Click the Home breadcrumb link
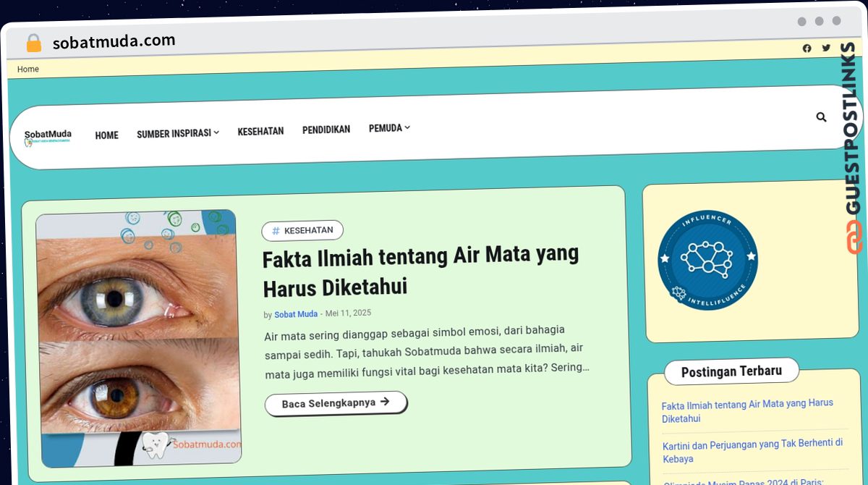The width and height of the screenshot is (868, 485). click(x=28, y=69)
